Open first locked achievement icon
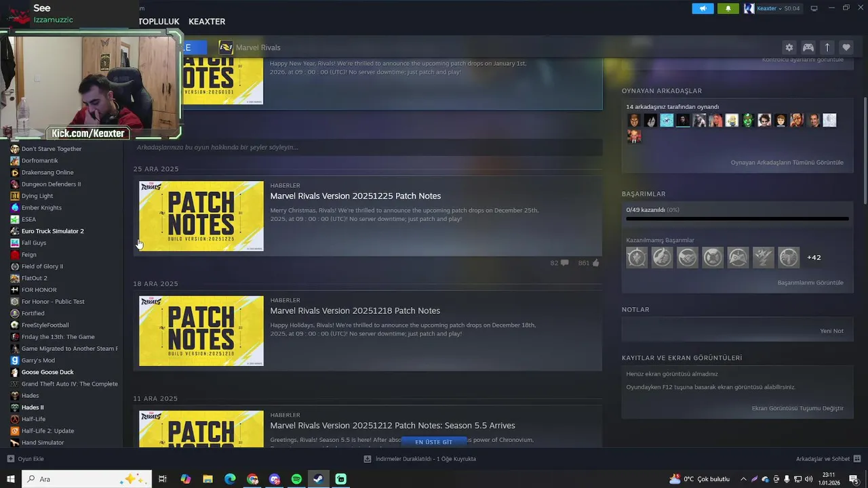Viewport: 868px width, 488px height. (x=637, y=258)
